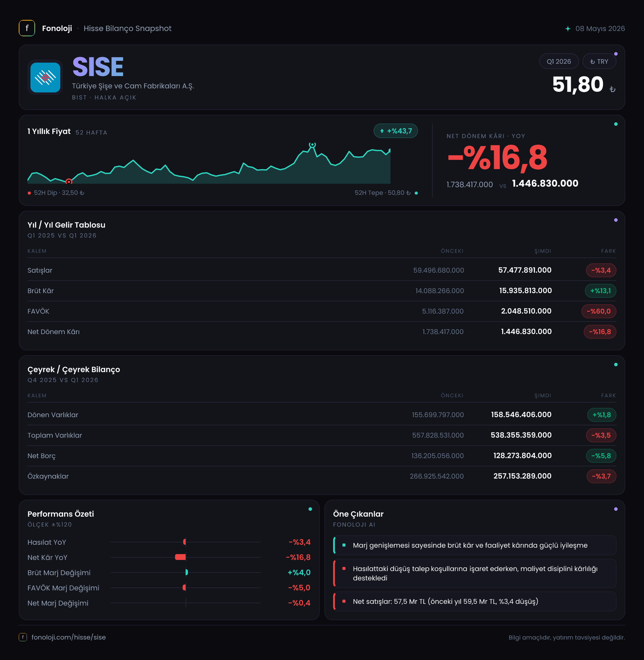Click the −%16,8 badge in Net Dönem Kârı row
The height and width of the screenshot is (660, 644).
click(x=600, y=332)
